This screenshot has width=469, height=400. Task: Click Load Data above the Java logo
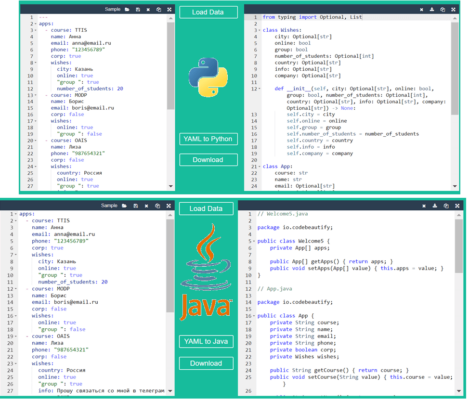coord(206,209)
